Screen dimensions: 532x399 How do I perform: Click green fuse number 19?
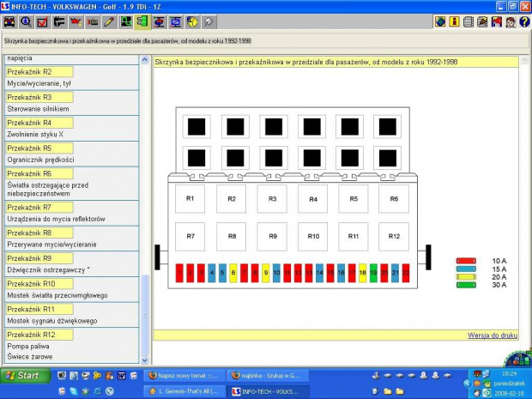pos(373,273)
